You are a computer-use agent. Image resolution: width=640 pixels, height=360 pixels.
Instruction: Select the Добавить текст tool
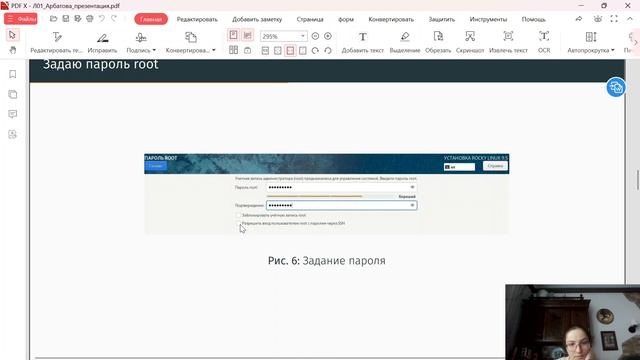pos(362,42)
